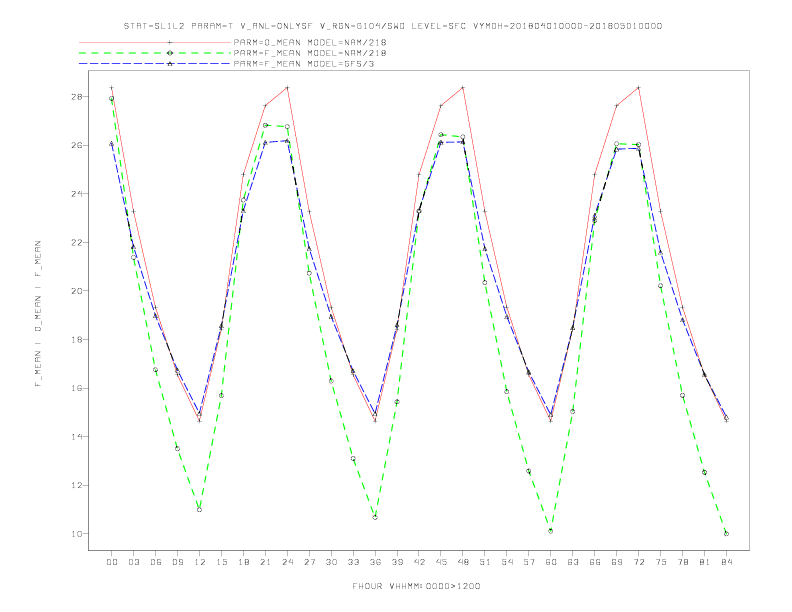Click the green dashed line legend sample
This screenshot has width=792, height=612.
(155, 53)
